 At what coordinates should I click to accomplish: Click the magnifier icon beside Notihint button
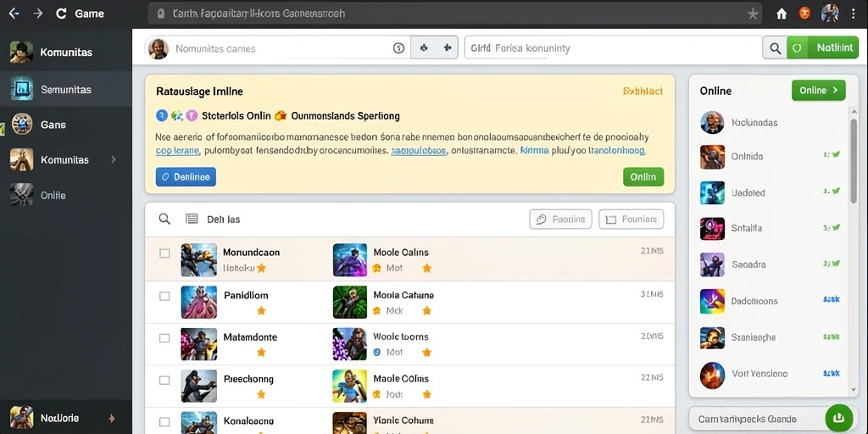point(775,48)
